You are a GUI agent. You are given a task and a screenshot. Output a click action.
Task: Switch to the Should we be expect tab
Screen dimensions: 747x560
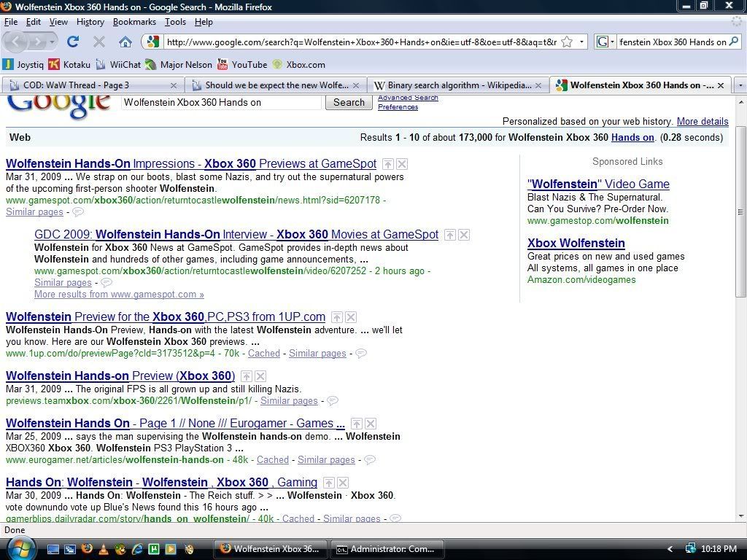pyautogui.click(x=275, y=85)
